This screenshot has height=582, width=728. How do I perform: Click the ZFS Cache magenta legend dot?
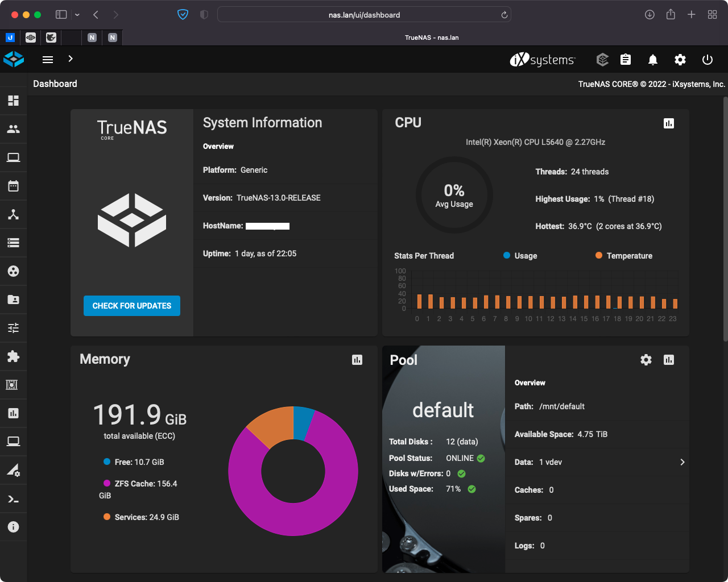point(107,483)
